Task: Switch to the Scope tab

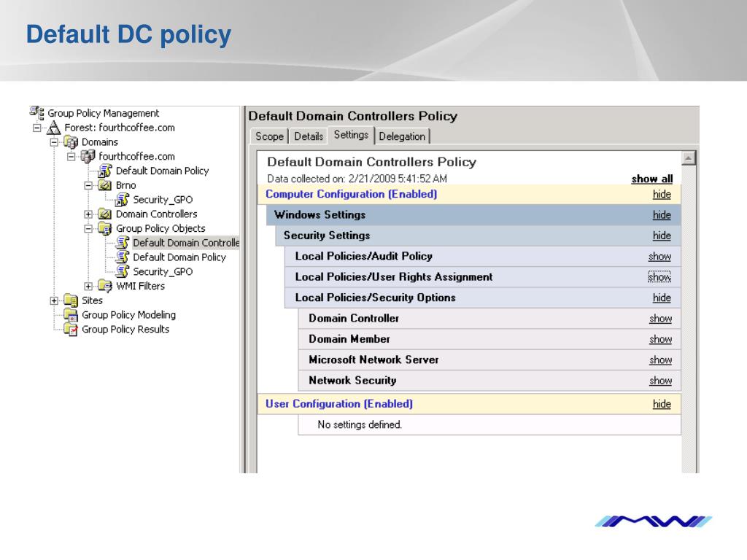Action: click(x=269, y=136)
